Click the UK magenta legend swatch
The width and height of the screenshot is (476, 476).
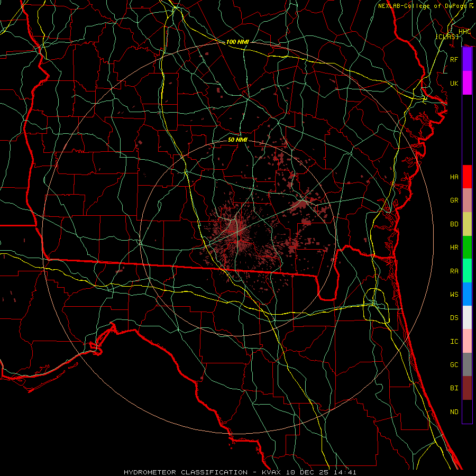click(x=467, y=83)
